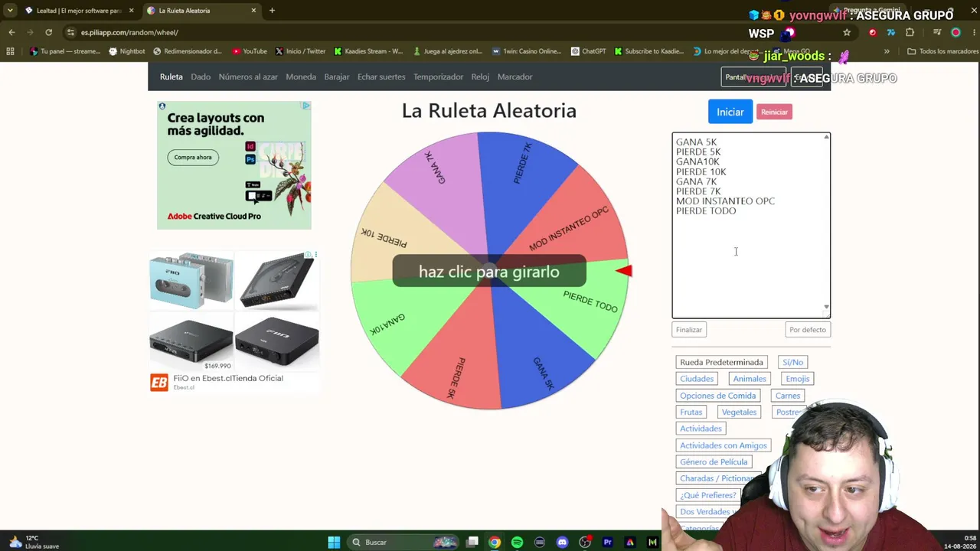Load the Género de Película preset
The height and width of the screenshot is (551, 980).
pyautogui.click(x=714, y=461)
